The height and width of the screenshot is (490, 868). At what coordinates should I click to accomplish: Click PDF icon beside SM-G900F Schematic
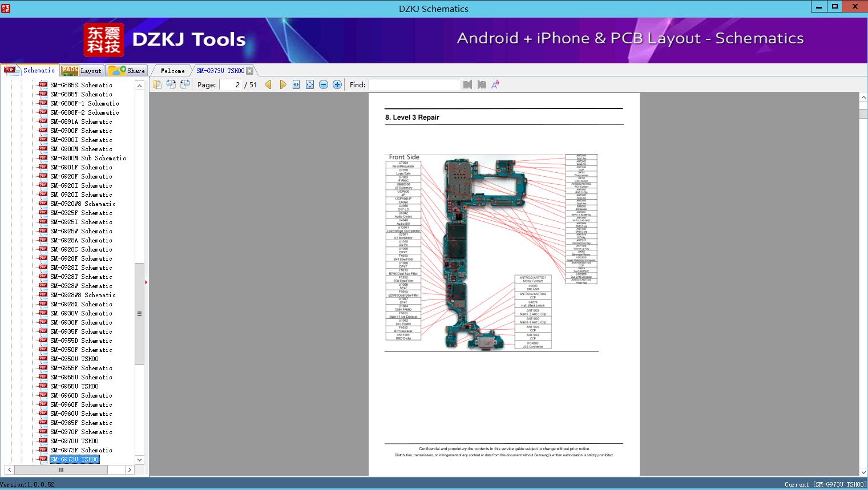(x=43, y=130)
